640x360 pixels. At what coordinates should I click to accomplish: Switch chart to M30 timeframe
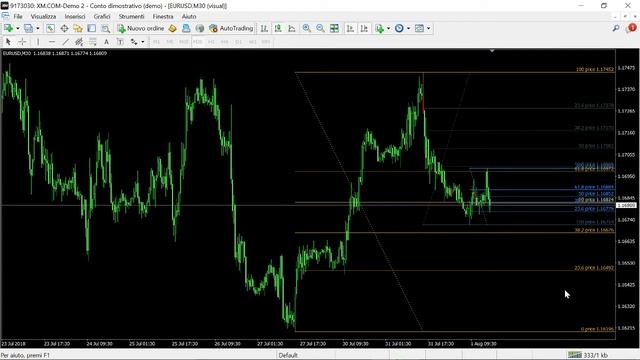(198, 42)
